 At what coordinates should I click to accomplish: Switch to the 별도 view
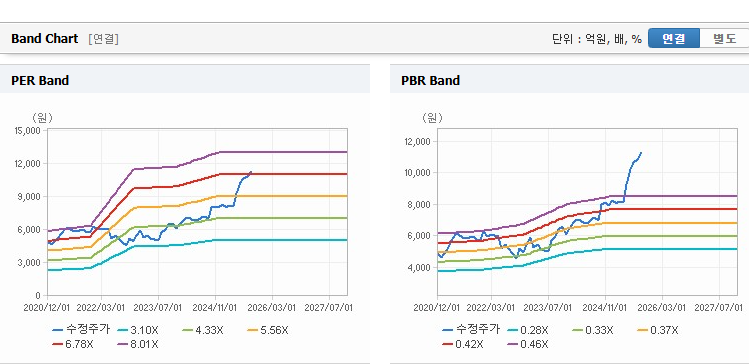pyautogui.click(x=724, y=39)
